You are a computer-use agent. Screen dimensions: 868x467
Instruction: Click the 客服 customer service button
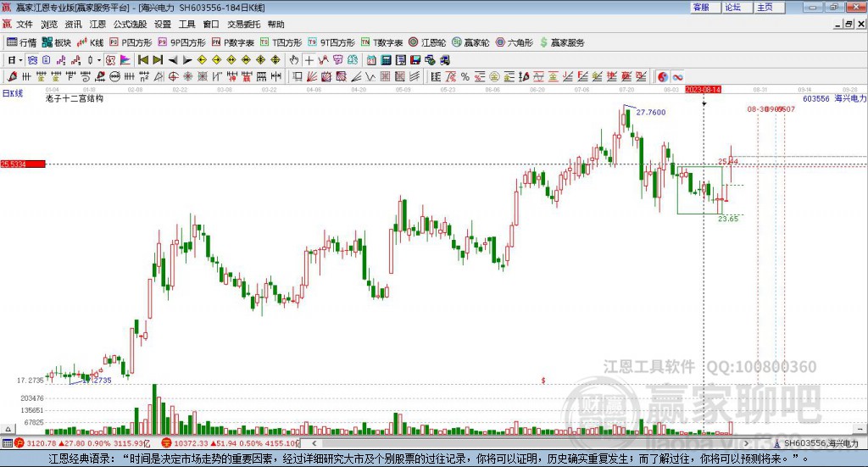coord(705,7)
